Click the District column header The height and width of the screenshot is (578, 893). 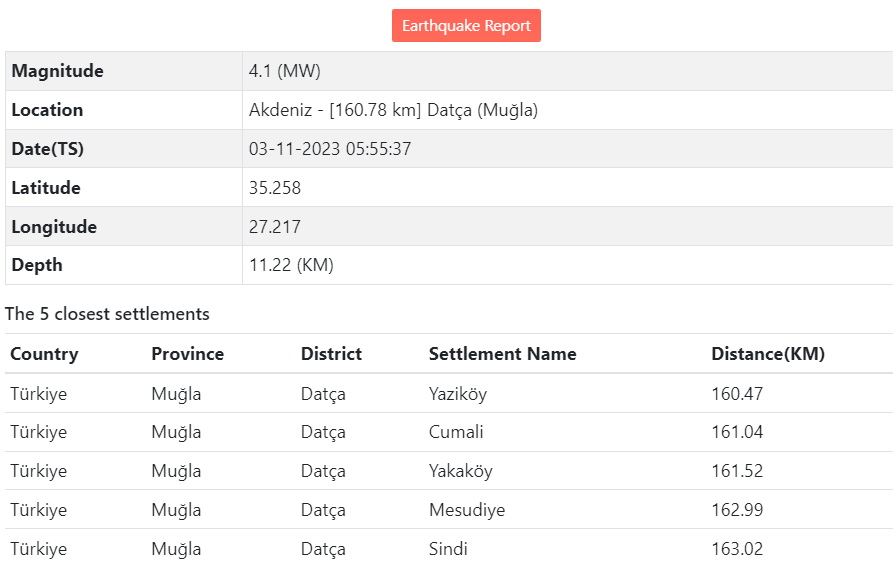pos(331,354)
